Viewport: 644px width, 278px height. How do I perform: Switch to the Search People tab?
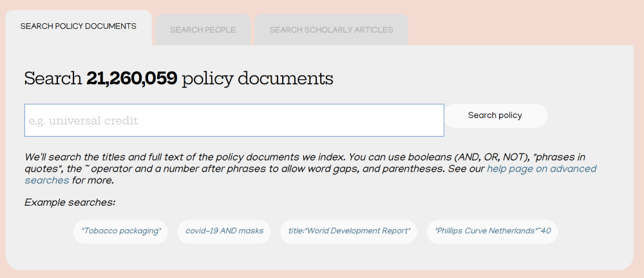203,30
